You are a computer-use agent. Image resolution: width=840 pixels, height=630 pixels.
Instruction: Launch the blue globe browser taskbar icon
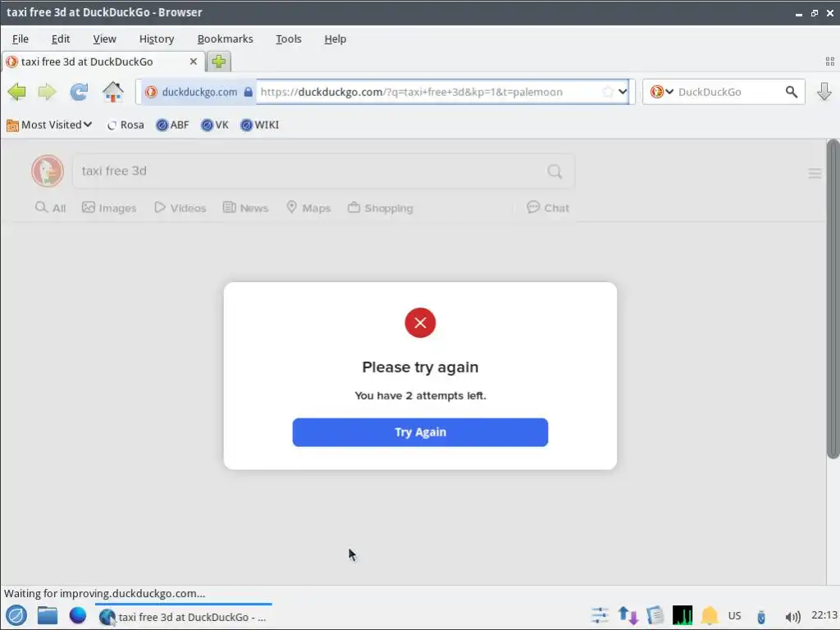(x=78, y=615)
